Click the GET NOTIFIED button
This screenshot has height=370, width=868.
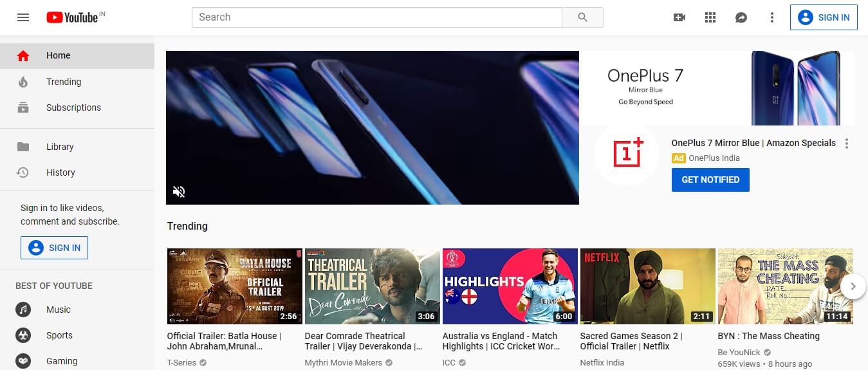[710, 180]
